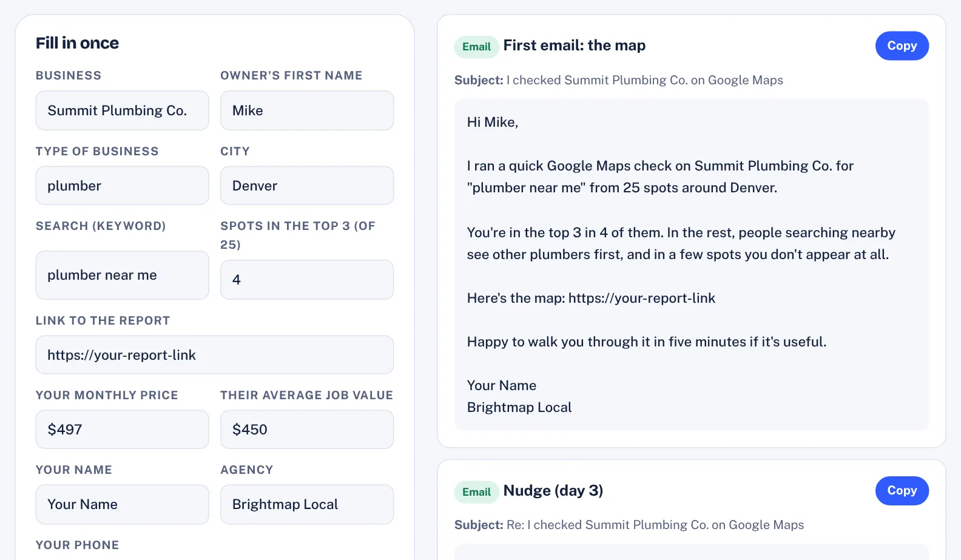Viewport: 961px width, 560px height.
Task: Click the 'THEIR AVERAGE JOB VALUE' label
Action: tap(307, 395)
